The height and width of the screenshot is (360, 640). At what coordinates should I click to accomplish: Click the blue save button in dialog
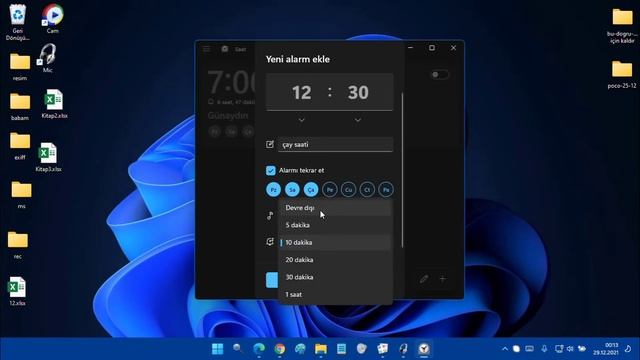click(x=272, y=280)
